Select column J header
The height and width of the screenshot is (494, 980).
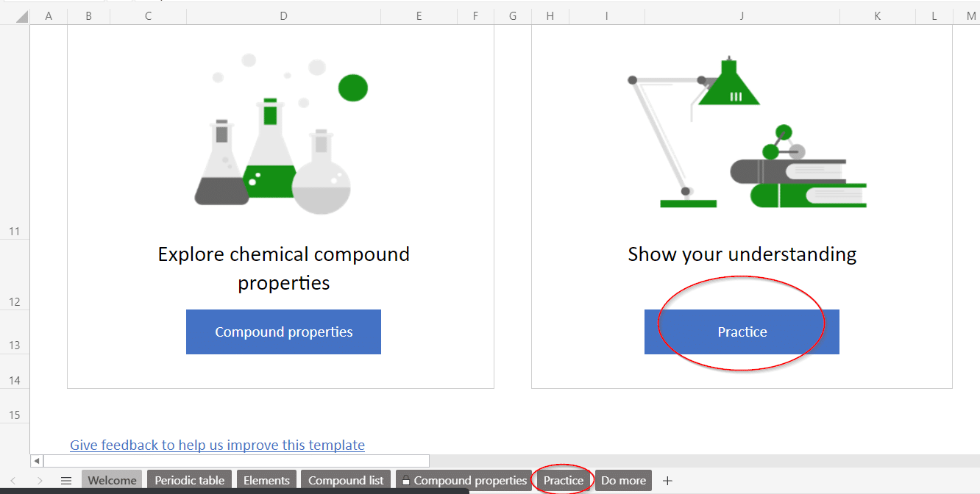pyautogui.click(x=742, y=16)
